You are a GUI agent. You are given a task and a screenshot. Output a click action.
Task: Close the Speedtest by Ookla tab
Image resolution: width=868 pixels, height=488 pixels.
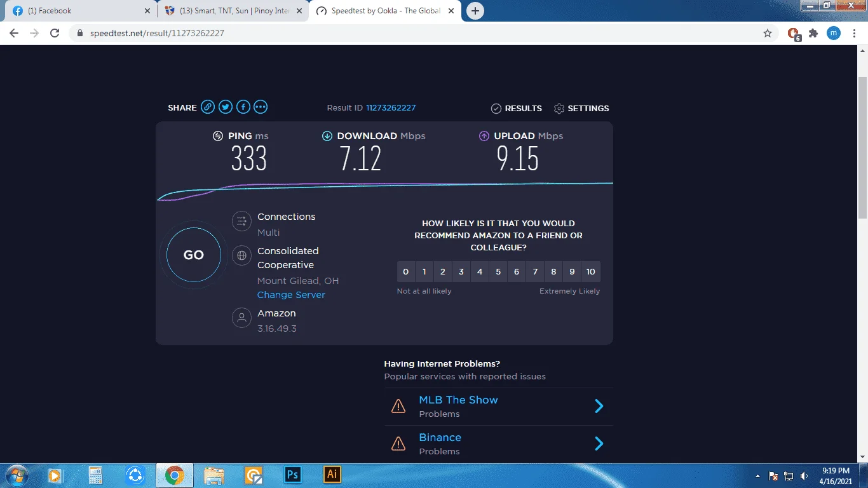(x=452, y=11)
